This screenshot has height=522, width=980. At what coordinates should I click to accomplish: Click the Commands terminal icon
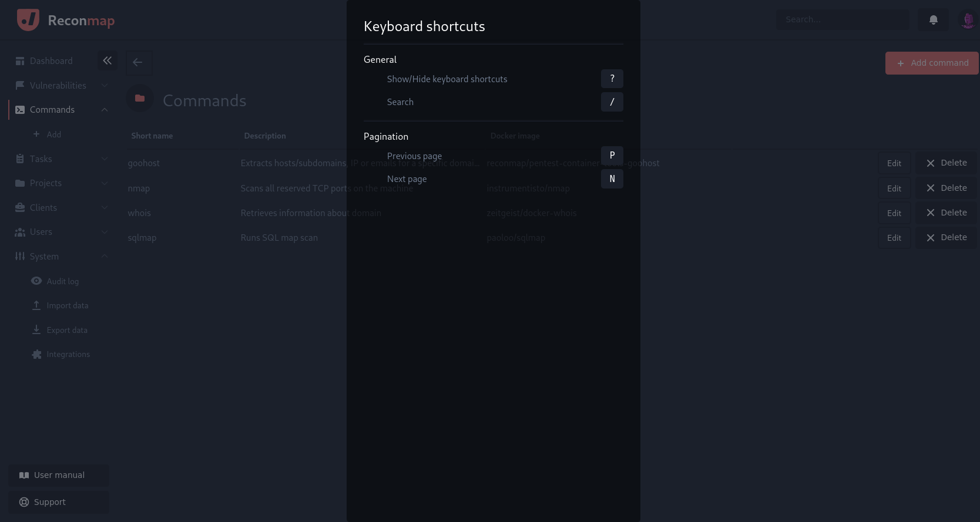(20, 110)
